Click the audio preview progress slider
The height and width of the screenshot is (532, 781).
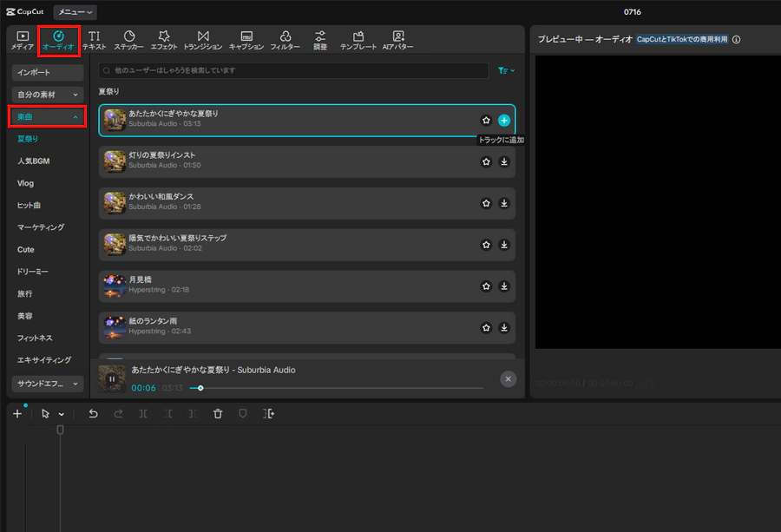coord(336,388)
